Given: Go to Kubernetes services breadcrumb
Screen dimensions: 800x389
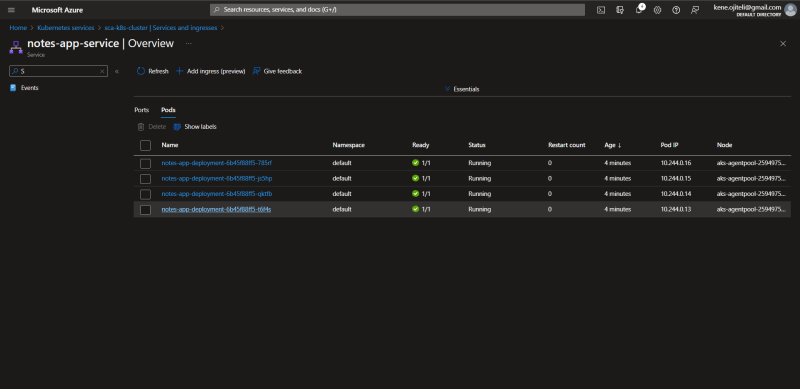Looking at the screenshot, I should pos(66,28).
